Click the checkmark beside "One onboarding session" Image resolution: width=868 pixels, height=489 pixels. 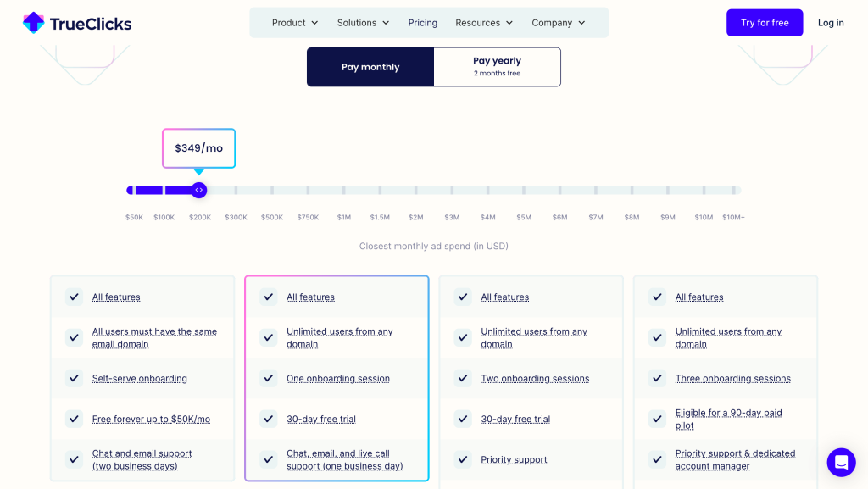pos(268,378)
